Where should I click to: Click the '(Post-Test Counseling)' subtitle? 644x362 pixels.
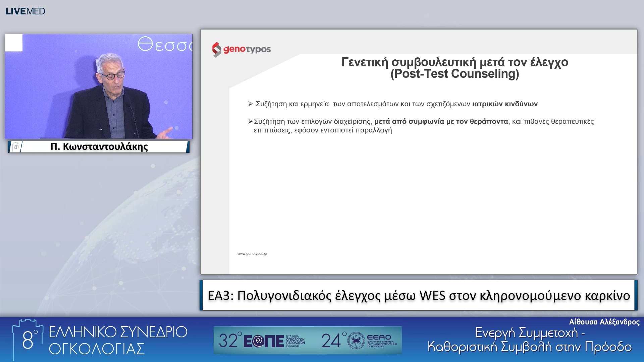pyautogui.click(x=455, y=74)
